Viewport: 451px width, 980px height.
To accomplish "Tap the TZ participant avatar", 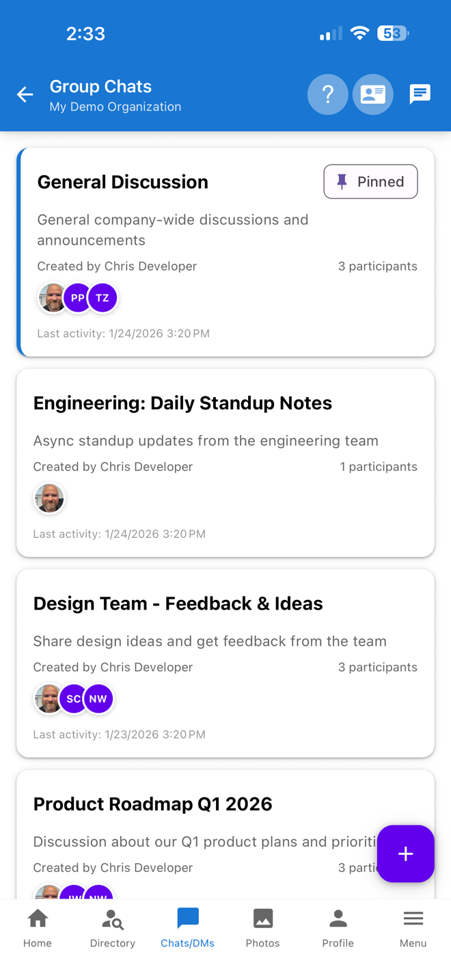I will click(x=102, y=298).
